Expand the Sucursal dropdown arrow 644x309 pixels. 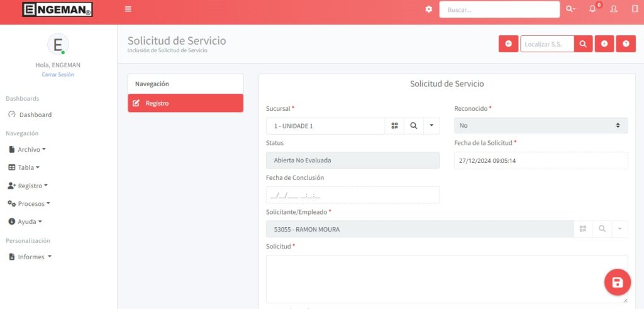pyautogui.click(x=431, y=126)
